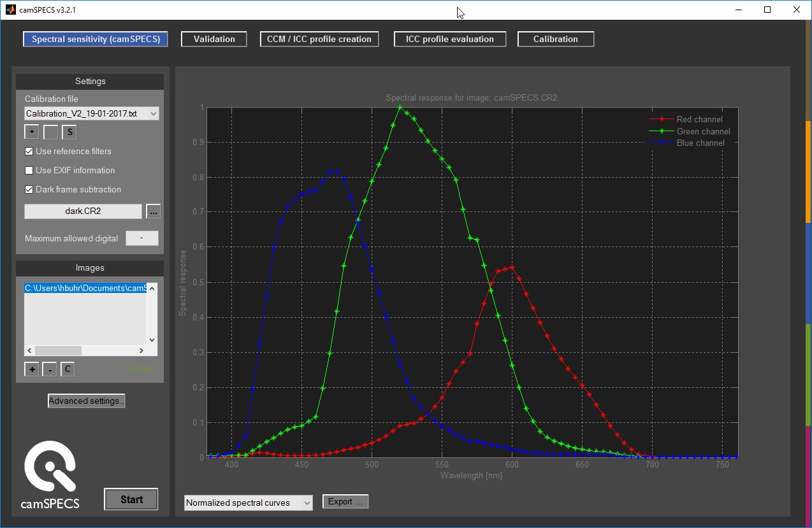Click the Images list left scroll arrow
Screen dimensions: 812x528
pos(29,351)
